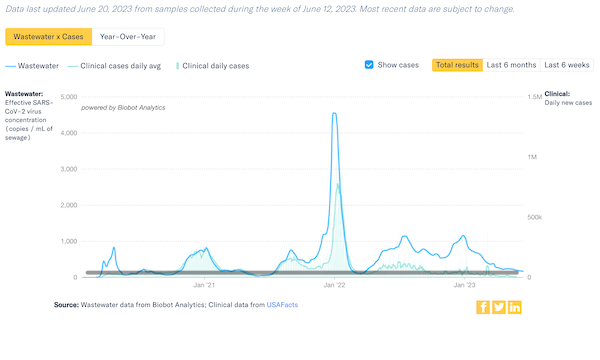This screenshot has height=360, width=600.
Task: Uncheck the Show cases checkbox
Action: [x=369, y=65]
